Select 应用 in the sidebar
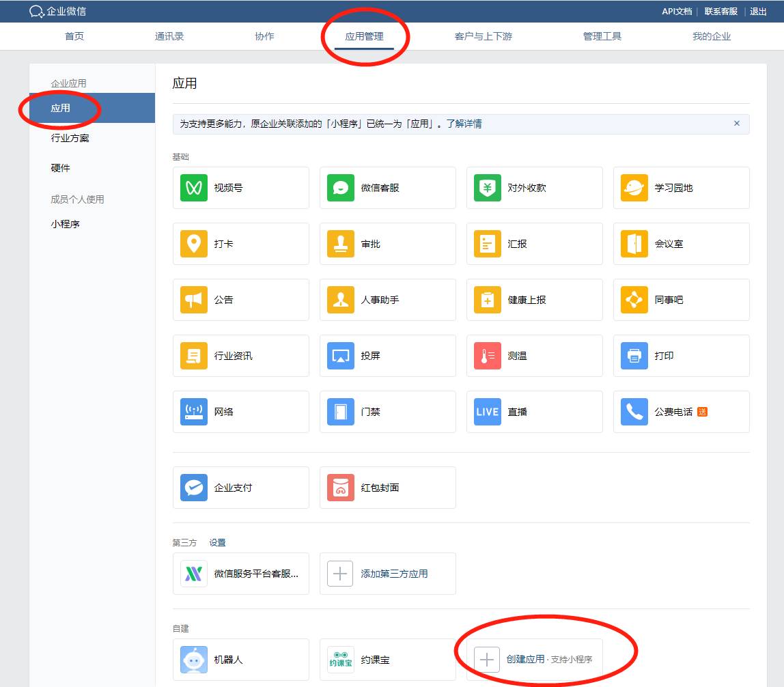 pos(92,108)
